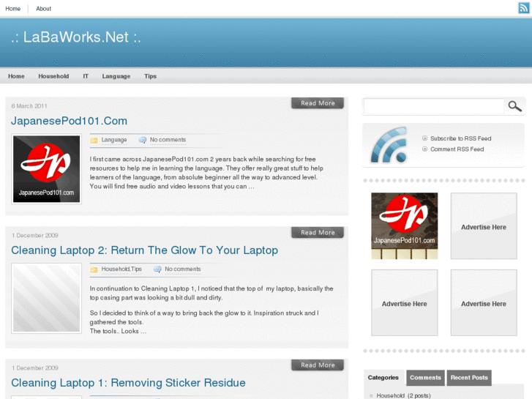The height and width of the screenshot is (399, 532).
Task: Click the 6 March 2011 post date
Action: click(29, 106)
